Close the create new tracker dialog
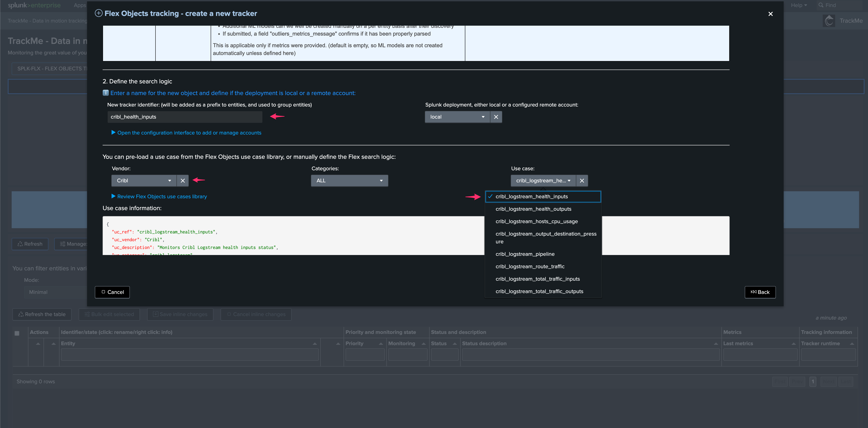This screenshot has height=428, width=868. [x=770, y=14]
